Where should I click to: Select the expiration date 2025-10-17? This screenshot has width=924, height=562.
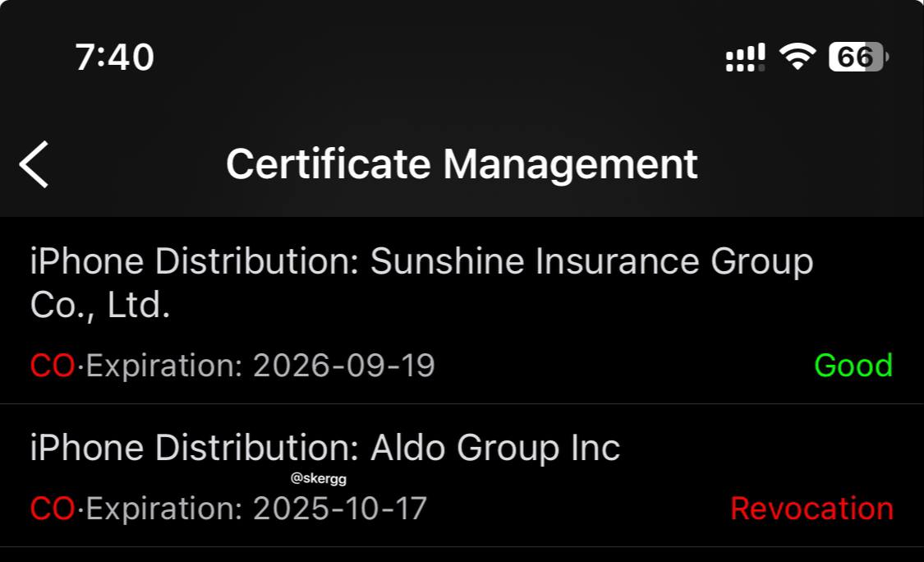coord(340,509)
